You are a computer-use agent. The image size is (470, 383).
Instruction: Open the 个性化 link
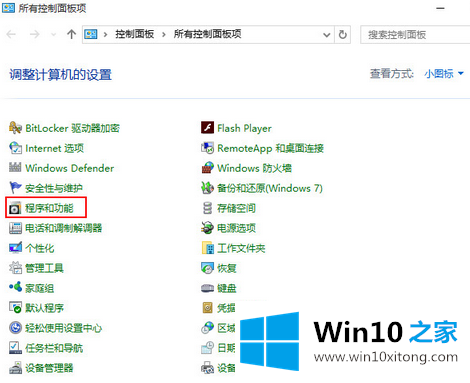pyautogui.click(x=40, y=248)
